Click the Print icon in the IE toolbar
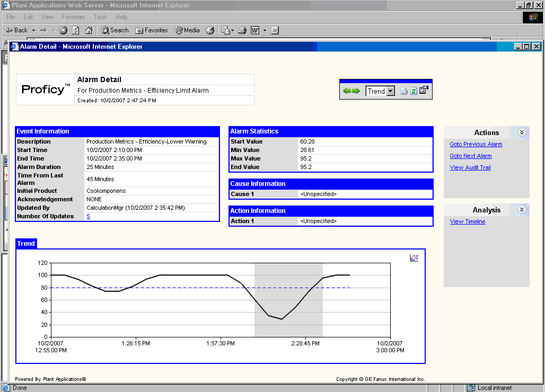Image resolution: width=545 pixels, height=392 pixels. point(242,30)
